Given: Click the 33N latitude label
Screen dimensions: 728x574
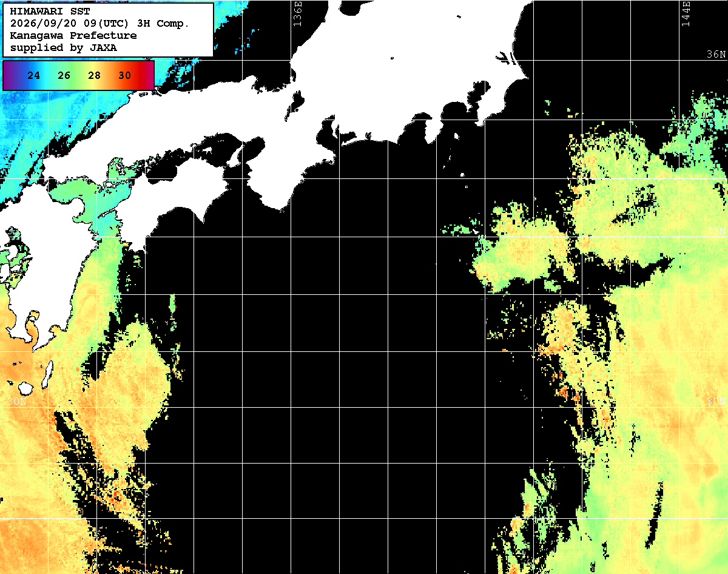Looking at the screenshot, I should click(x=716, y=231).
